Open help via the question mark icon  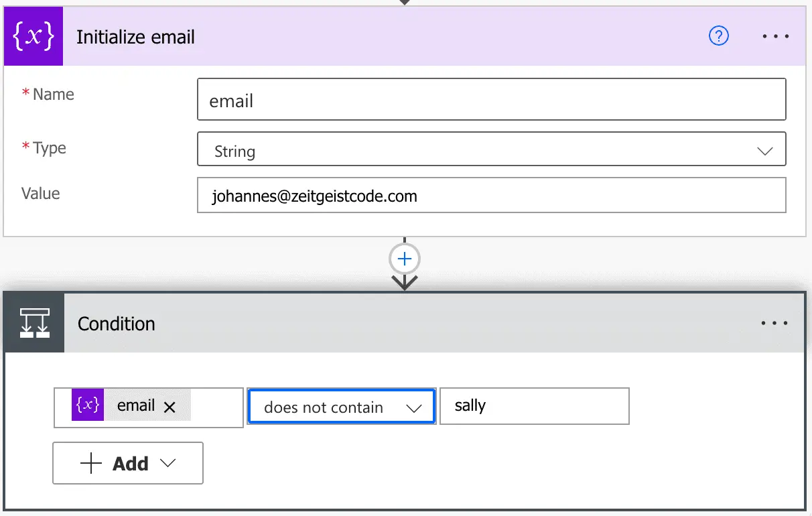pos(719,36)
